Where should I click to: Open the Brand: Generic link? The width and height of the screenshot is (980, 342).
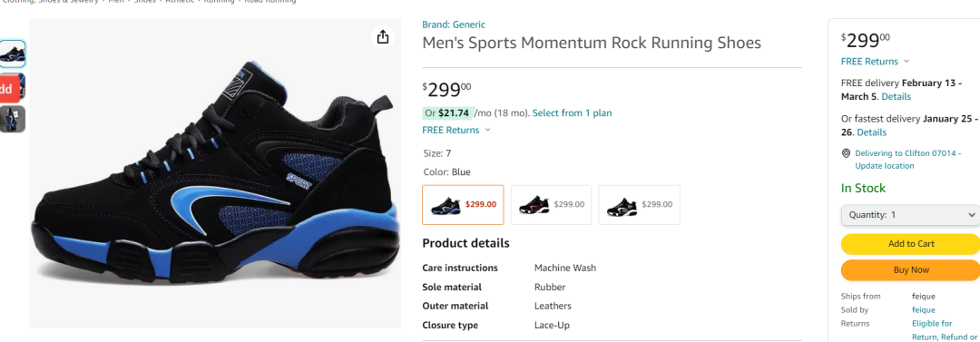[454, 25]
